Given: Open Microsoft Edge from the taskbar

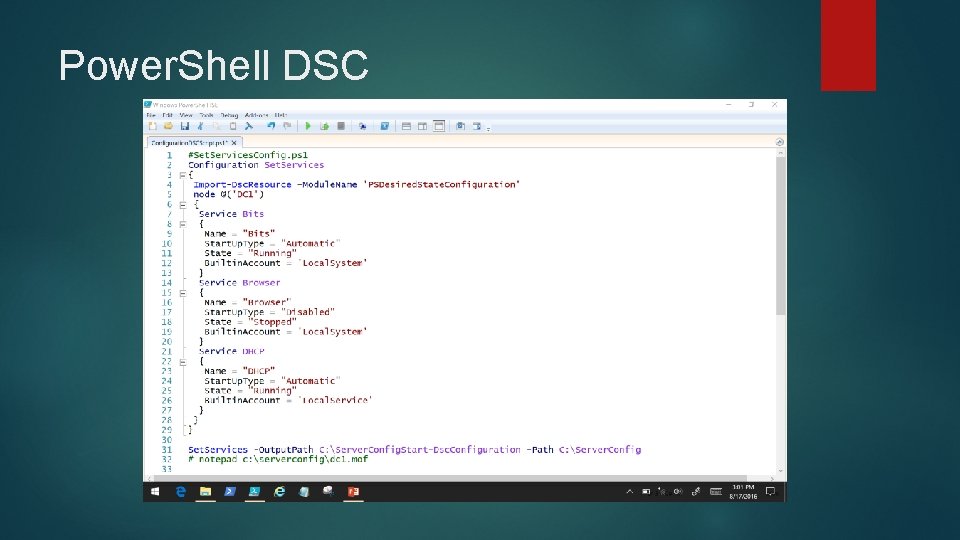Looking at the screenshot, I should pos(181,492).
